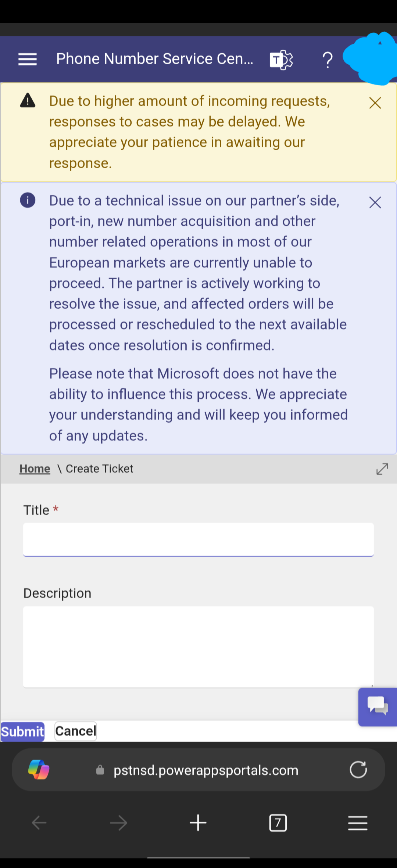Dismiss the yellow delayed responses warning
This screenshot has width=397, height=868.
coord(375,103)
